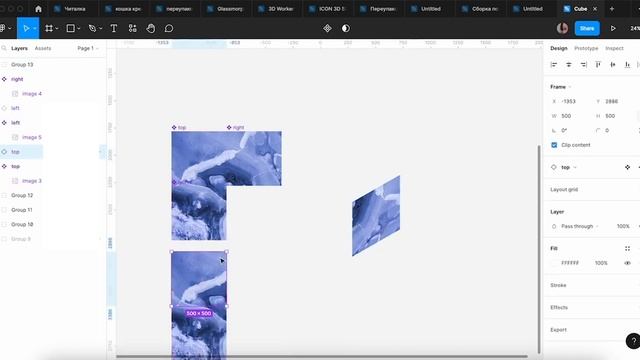Select the Pen tool
The image size is (640, 360).
pos(92,28)
